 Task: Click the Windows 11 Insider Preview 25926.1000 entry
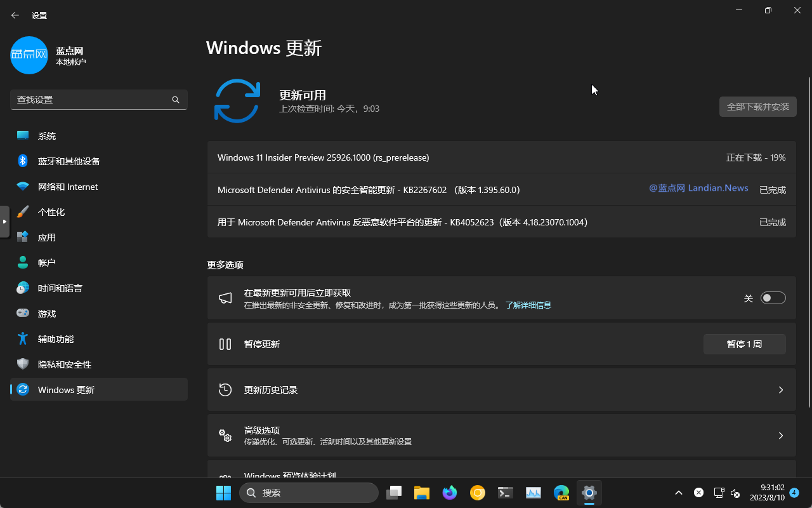[x=502, y=157]
